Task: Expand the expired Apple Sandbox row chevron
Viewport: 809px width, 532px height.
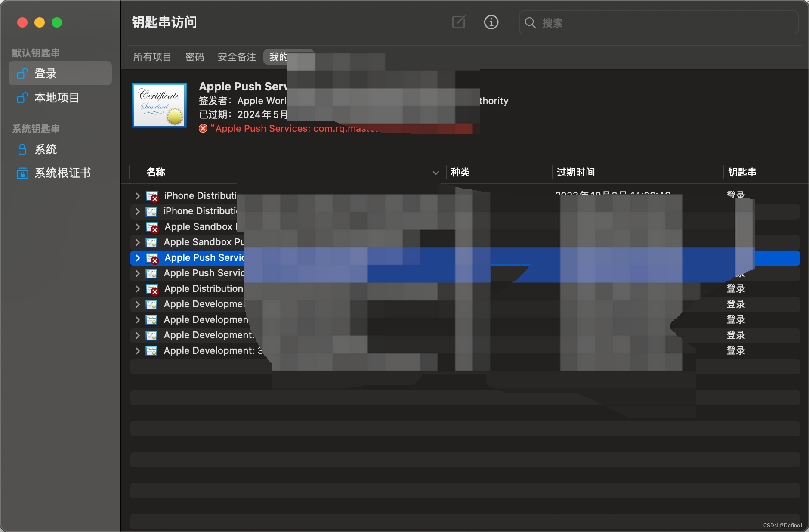Action: (x=137, y=227)
